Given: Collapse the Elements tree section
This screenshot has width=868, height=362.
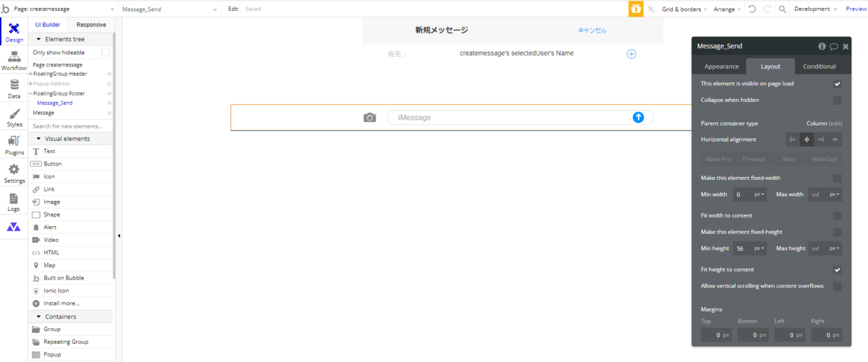Looking at the screenshot, I should pos(38,39).
